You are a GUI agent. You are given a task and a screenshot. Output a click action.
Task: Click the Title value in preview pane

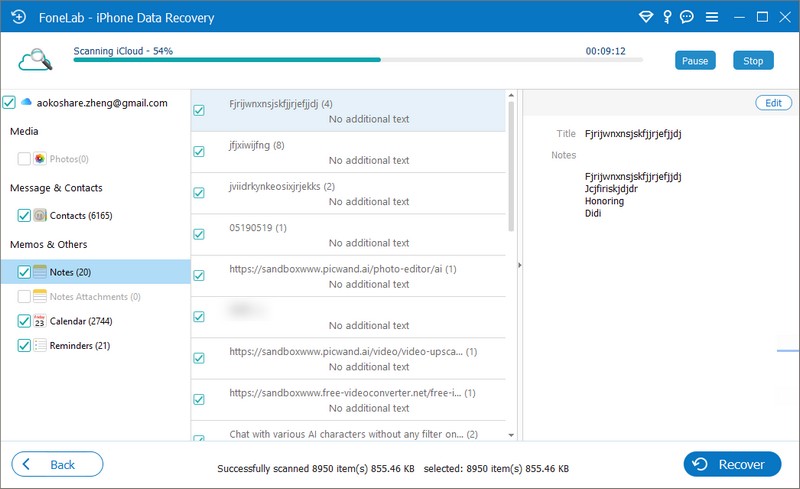(x=633, y=134)
